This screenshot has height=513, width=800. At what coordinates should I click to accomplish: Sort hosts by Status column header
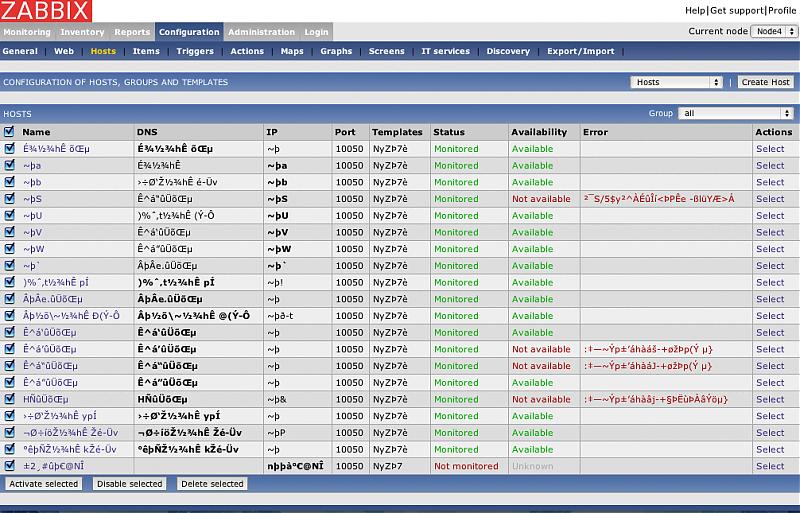click(449, 132)
